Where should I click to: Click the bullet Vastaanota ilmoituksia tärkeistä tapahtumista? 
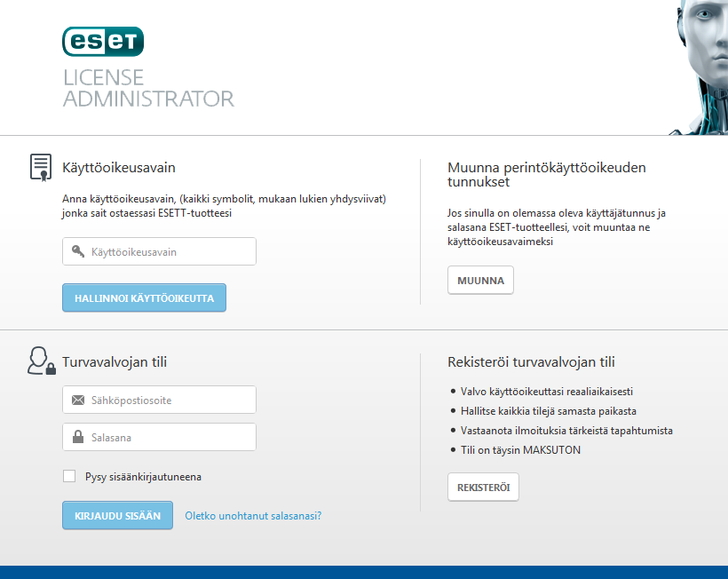pos(566,431)
